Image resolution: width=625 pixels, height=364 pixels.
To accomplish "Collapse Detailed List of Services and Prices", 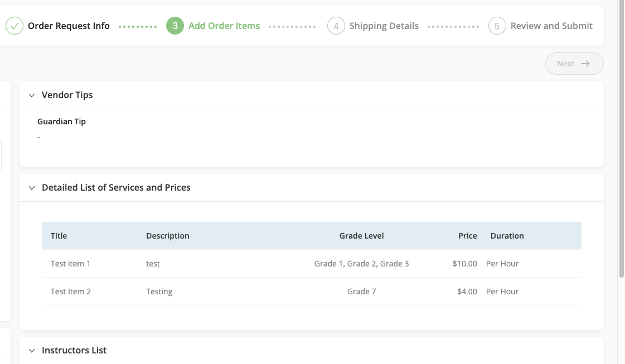I will [x=32, y=188].
